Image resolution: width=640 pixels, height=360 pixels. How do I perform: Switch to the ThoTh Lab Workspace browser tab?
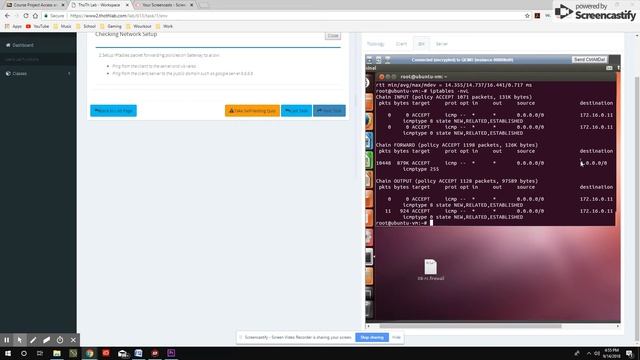tap(99, 5)
